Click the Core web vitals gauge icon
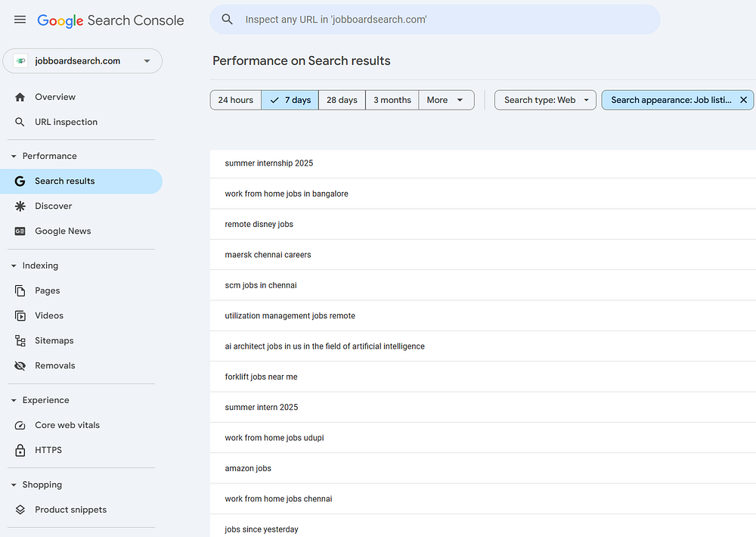The width and height of the screenshot is (756, 537). (20, 425)
